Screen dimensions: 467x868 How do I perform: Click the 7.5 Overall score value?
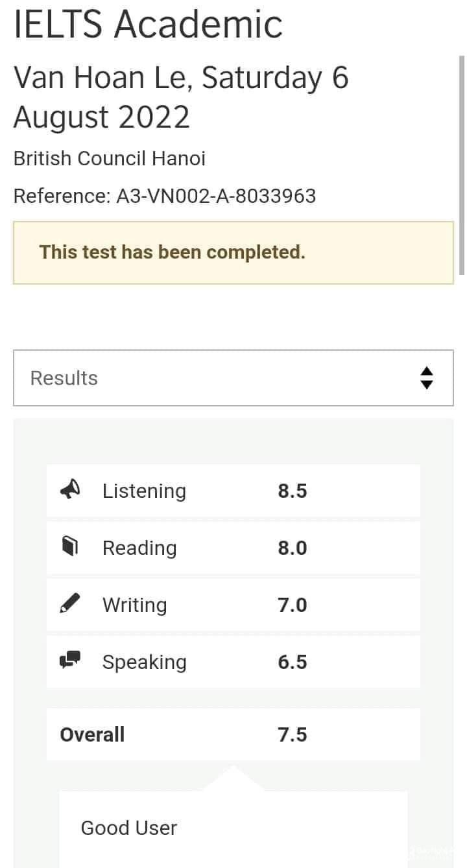293,734
